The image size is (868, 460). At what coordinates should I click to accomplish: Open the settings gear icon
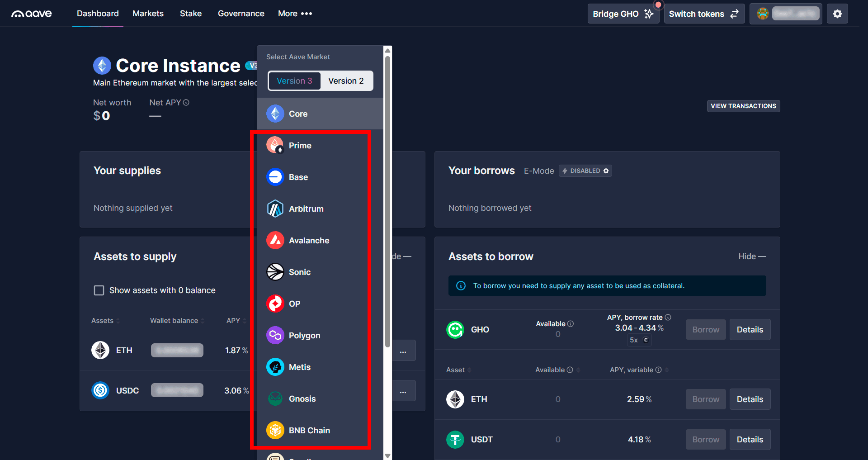837,14
